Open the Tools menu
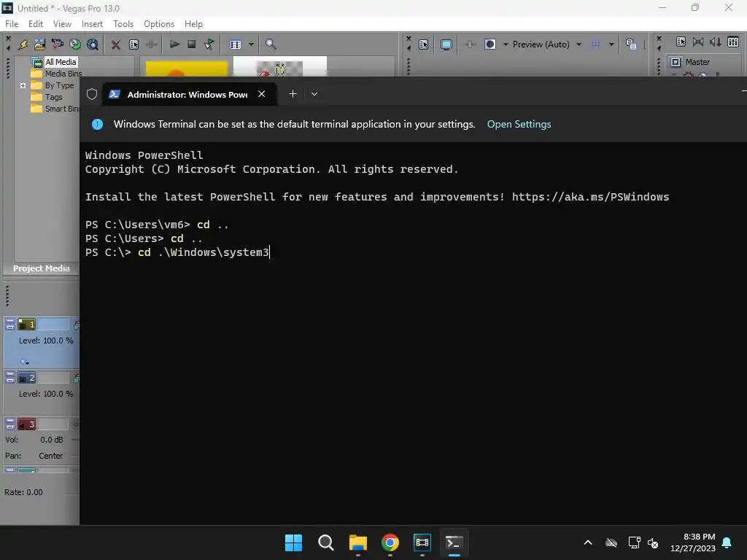Viewport: 747px width, 560px height. 123,24
